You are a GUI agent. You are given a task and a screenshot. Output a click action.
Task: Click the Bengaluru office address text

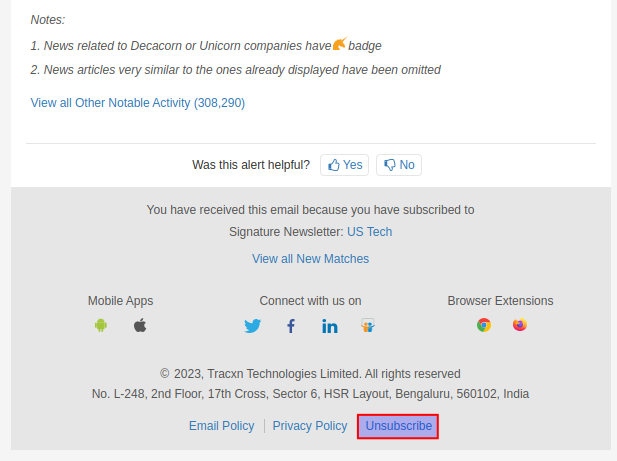pyautogui.click(x=310, y=394)
